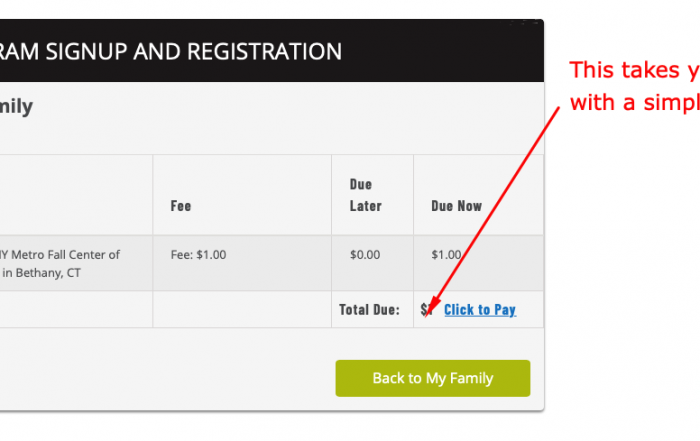700x441 pixels.
Task: Click the total amount beside Click to Pay
Action: (x=426, y=310)
